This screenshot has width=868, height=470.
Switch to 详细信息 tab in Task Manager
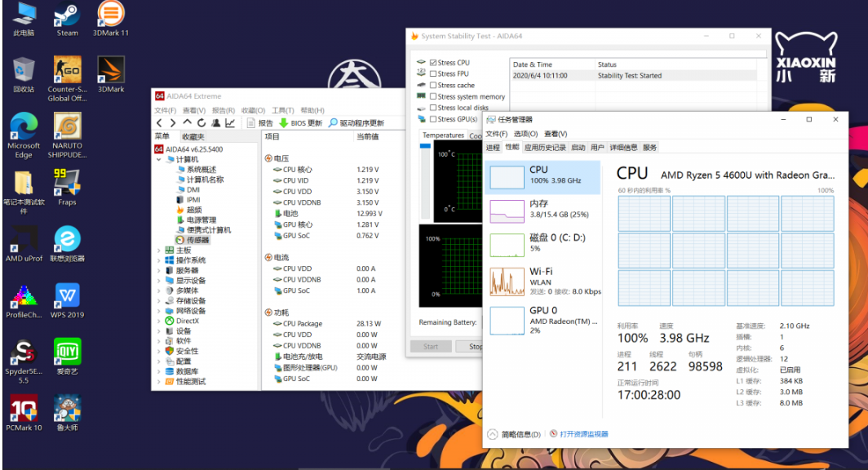click(x=623, y=147)
